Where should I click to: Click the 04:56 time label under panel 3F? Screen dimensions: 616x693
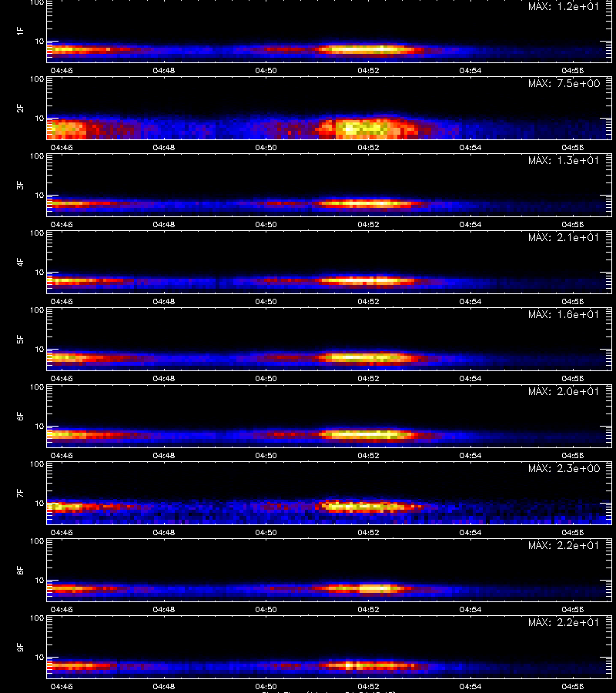(x=573, y=225)
